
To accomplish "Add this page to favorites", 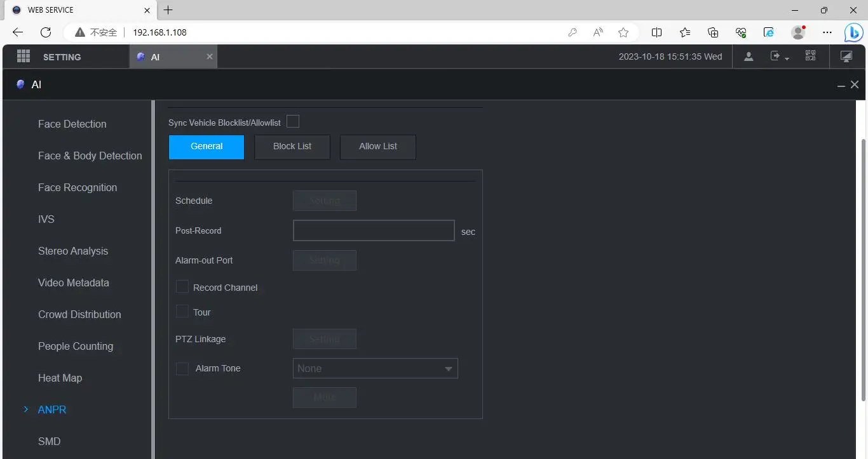I will pos(623,32).
